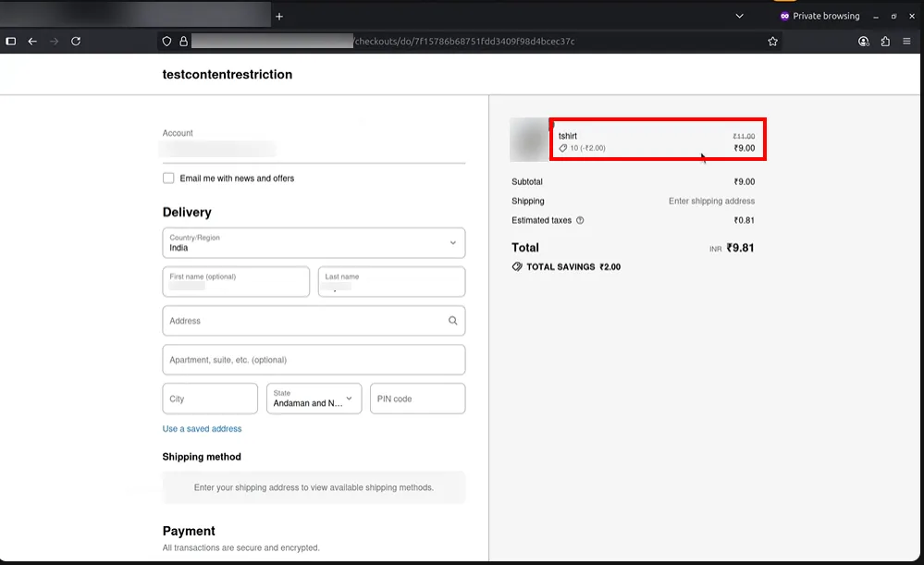Toggle the browser sidebar icon
Image resolution: width=924 pixels, height=565 pixels.
click(x=11, y=42)
